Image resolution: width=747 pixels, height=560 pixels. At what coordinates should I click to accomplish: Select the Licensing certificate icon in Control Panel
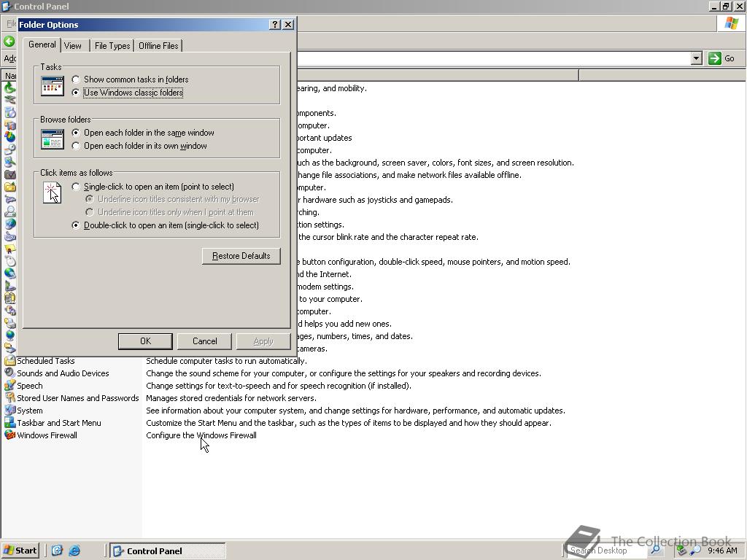coord(9,249)
